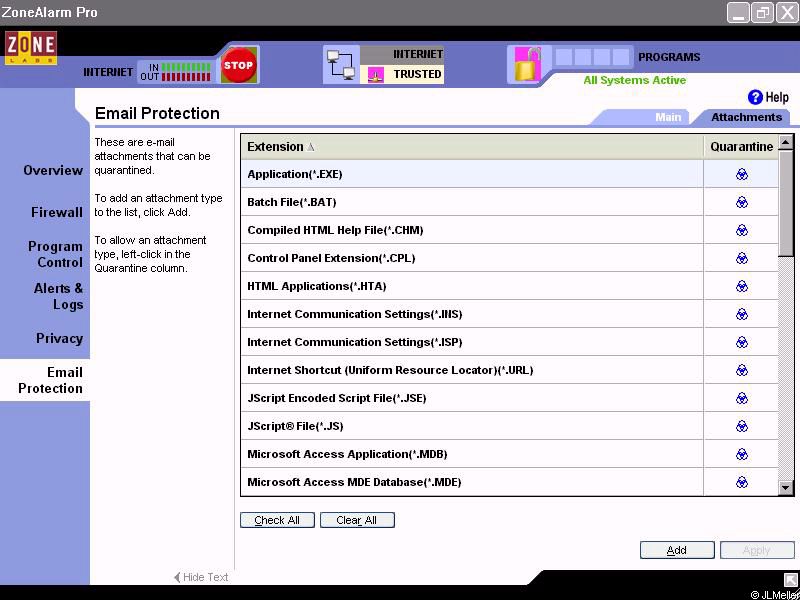Click the Zone Labs logo
The width and height of the screenshot is (800, 600).
click(31, 48)
